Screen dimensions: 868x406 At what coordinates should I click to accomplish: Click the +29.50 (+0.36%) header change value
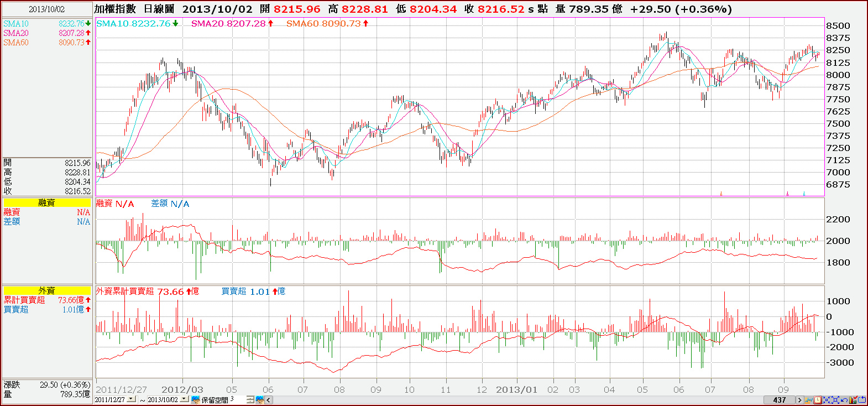pyautogui.click(x=681, y=9)
